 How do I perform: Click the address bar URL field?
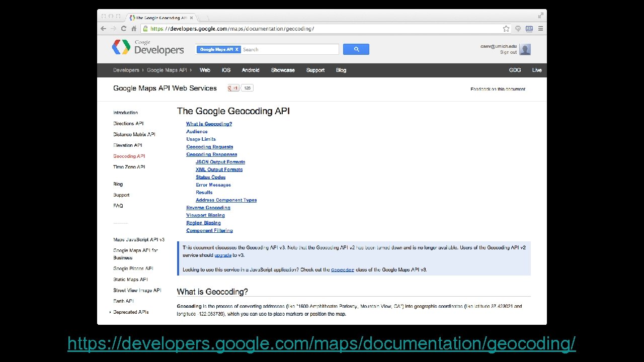click(325, 29)
